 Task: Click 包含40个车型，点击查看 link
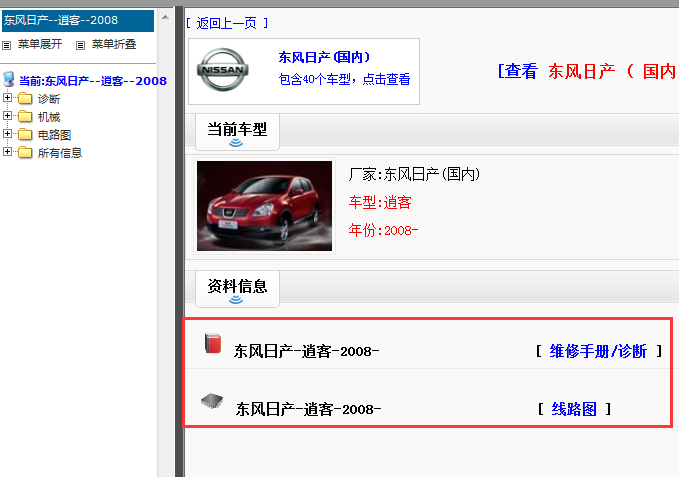coord(344,79)
